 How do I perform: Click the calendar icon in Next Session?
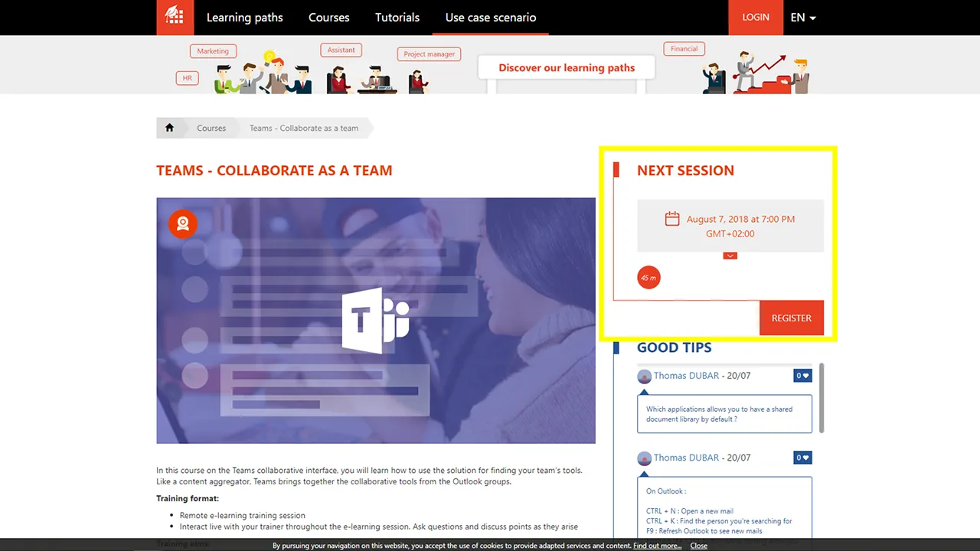[672, 219]
